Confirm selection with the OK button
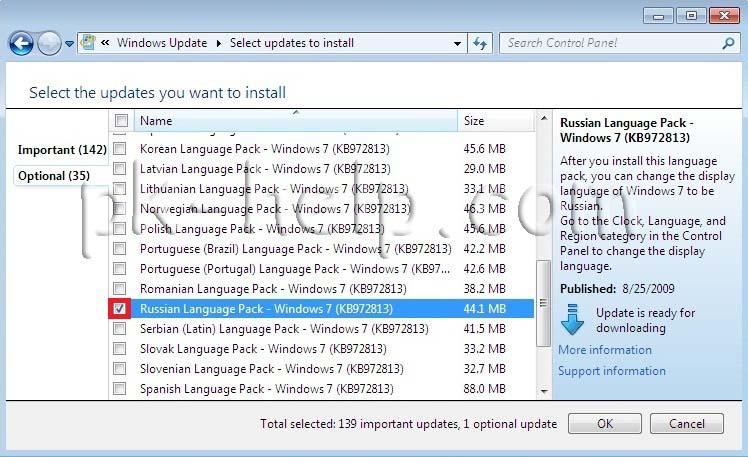 [x=605, y=424]
